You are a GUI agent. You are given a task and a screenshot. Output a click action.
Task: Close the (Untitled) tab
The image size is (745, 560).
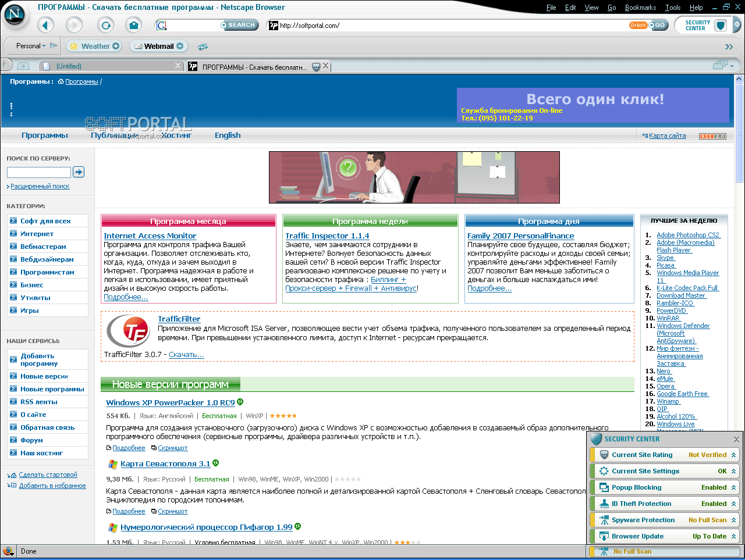[178, 66]
